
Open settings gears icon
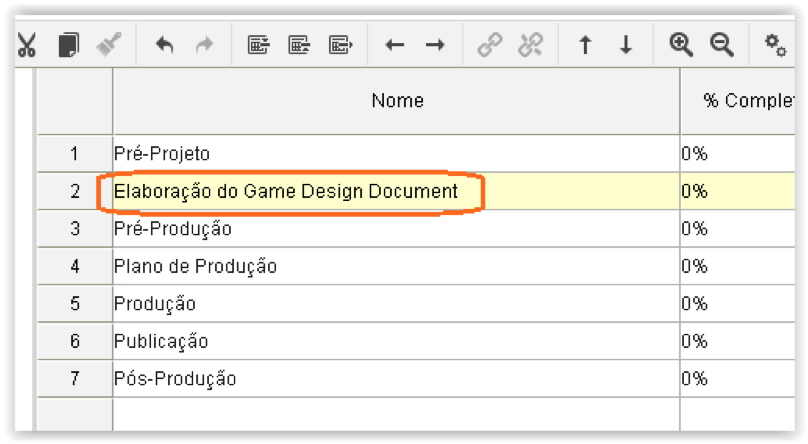point(776,45)
